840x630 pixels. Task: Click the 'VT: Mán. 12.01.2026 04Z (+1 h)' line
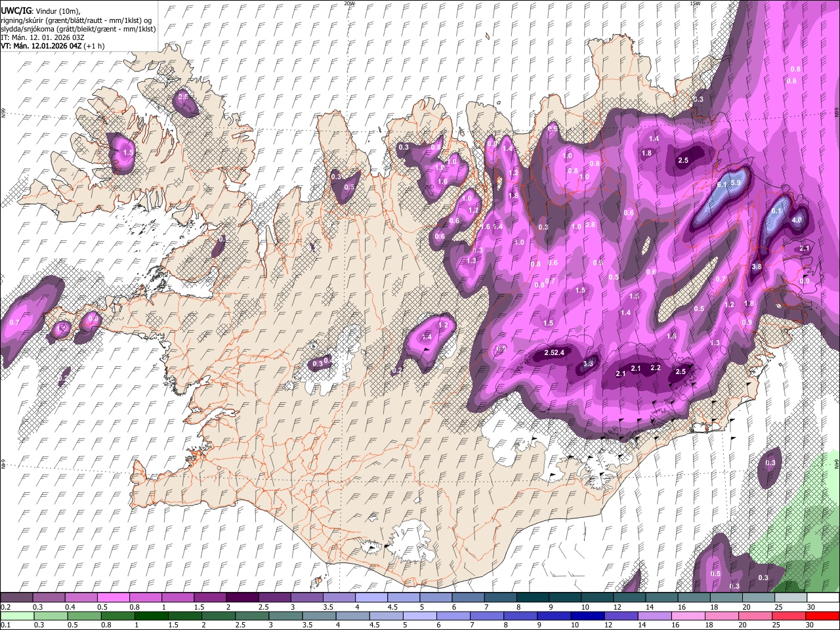[52, 46]
